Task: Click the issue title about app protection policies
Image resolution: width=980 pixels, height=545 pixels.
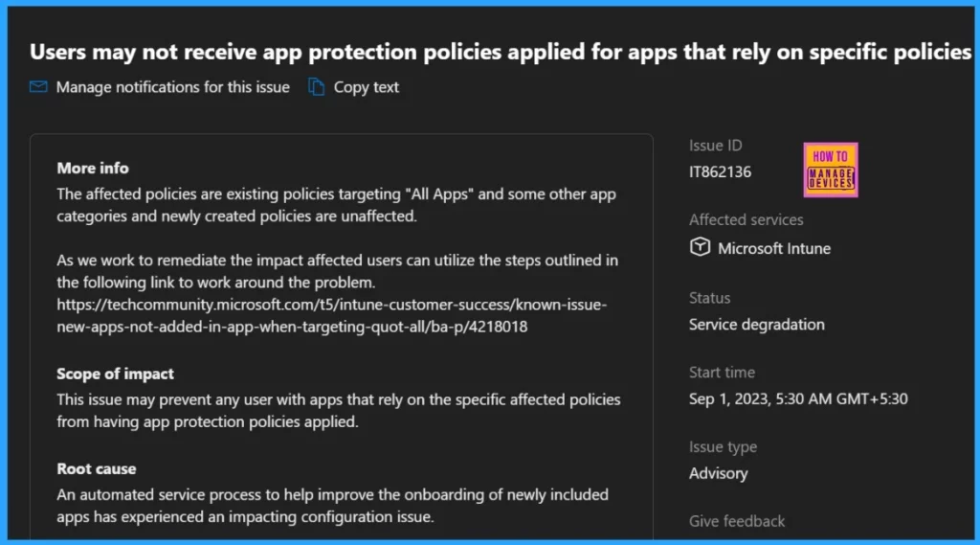Action: point(501,52)
